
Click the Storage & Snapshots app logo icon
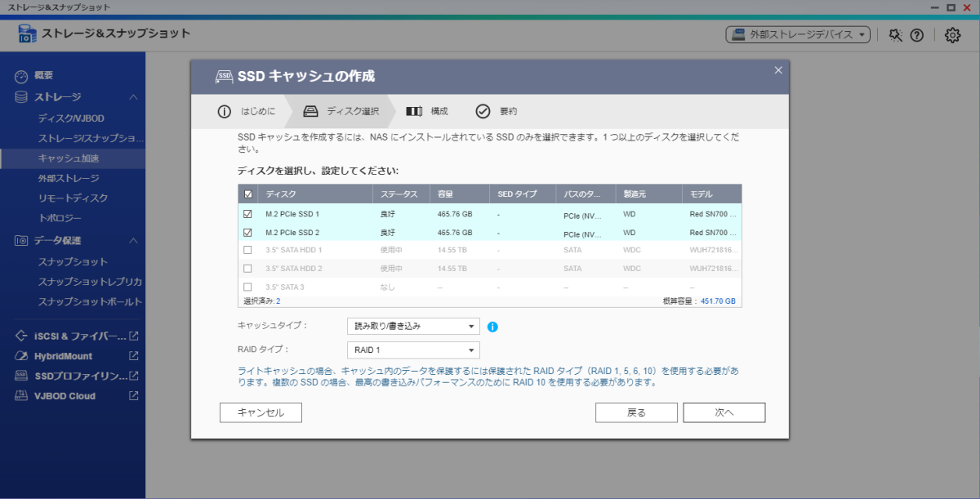tap(27, 33)
